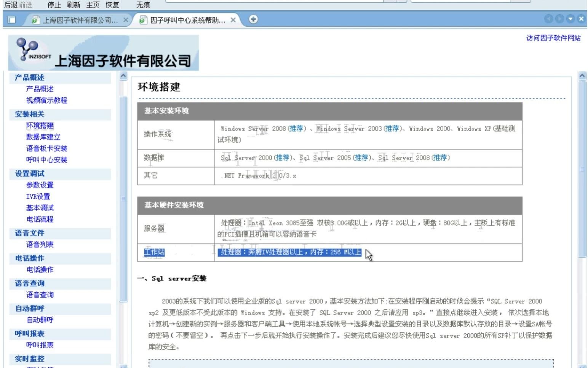The image size is (588, 368).
Task: Click the main content vertical scrollbar thumb
Action: [582, 169]
